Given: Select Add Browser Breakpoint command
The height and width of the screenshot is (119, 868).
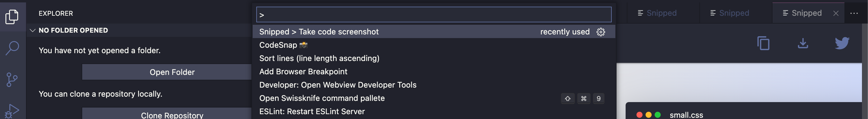Looking at the screenshot, I should [434, 72].
